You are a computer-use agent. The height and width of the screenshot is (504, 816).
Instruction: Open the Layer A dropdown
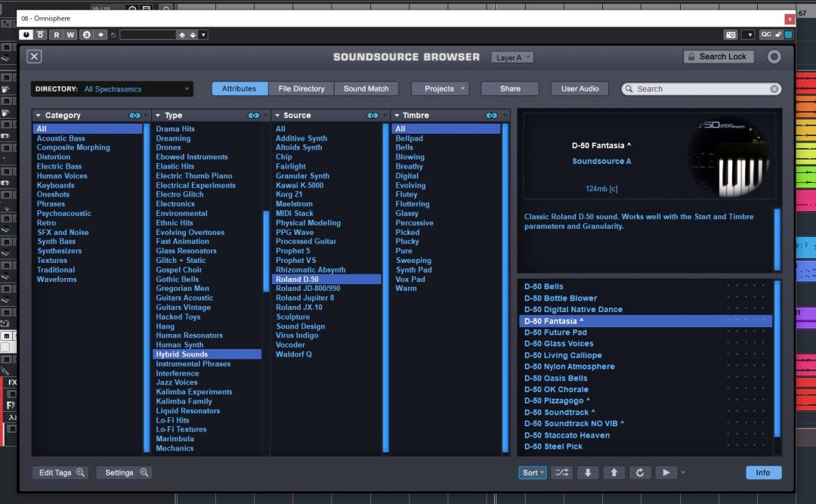512,57
